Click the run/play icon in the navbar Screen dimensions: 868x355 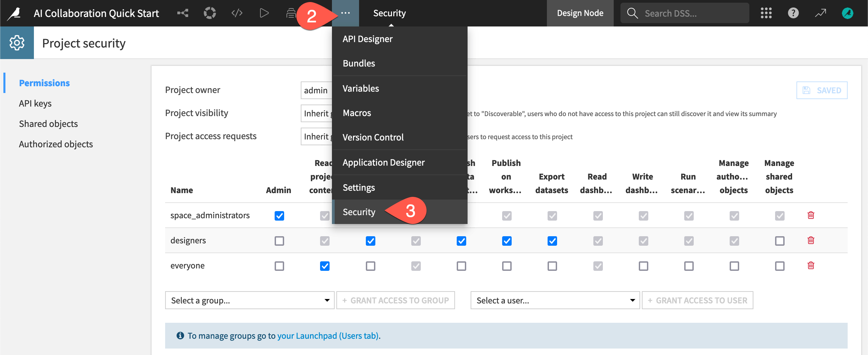[264, 13]
